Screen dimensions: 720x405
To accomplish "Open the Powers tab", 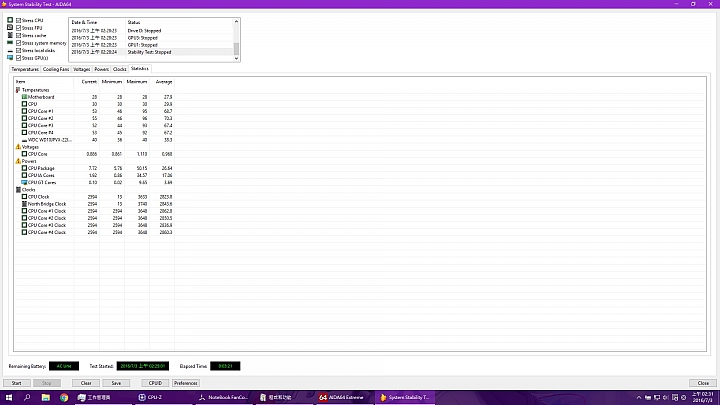I will [x=101, y=69].
